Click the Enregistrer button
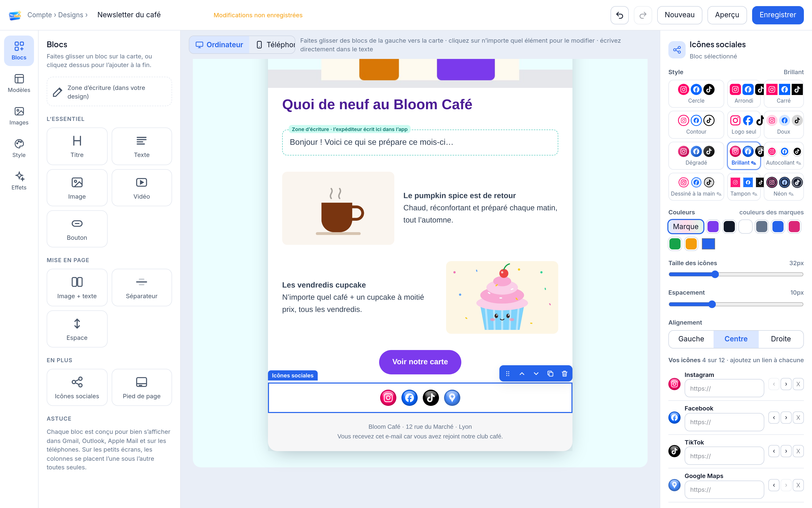 tap(777, 15)
